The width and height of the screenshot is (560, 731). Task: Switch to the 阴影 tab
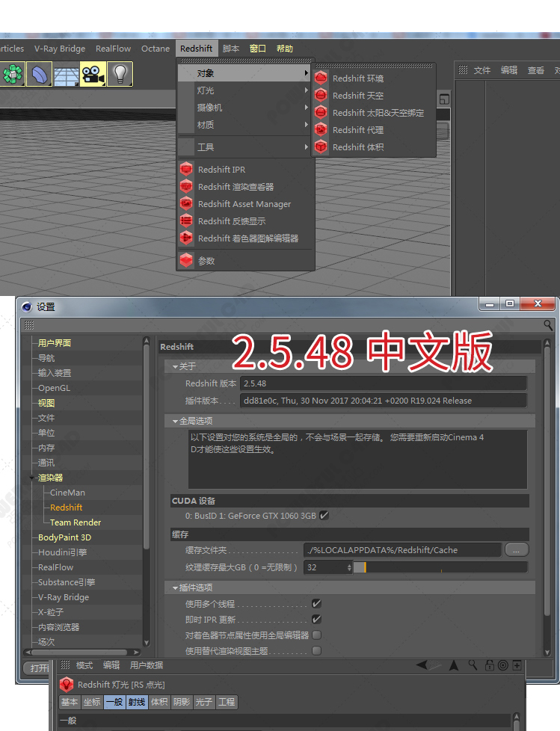[x=182, y=702]
